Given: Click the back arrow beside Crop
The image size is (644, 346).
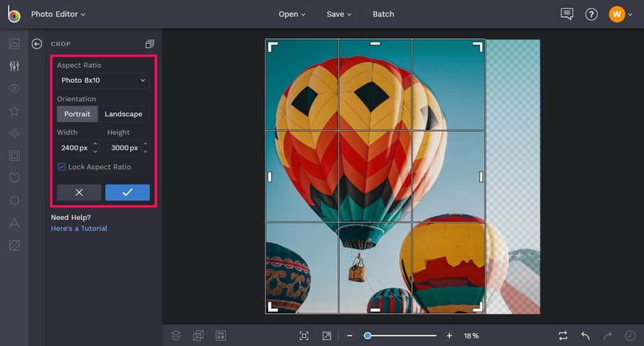Looking at the screenshot, I should pos(37,44).
